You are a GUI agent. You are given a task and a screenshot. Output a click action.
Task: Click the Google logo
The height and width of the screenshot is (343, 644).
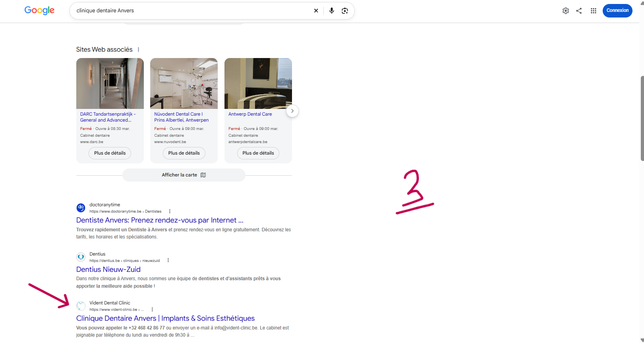click(x=39, y=11)
